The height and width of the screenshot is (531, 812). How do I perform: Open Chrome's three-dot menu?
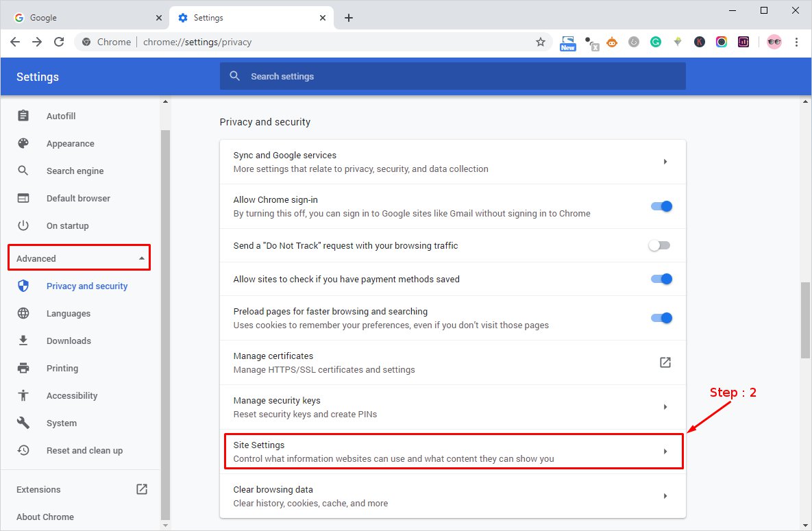[796, 42]
